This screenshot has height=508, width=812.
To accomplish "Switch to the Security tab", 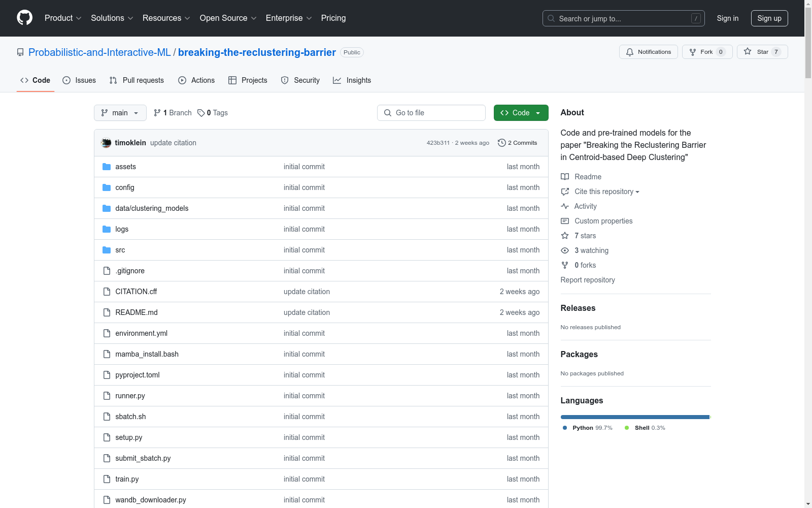I will tap(300, 80).
